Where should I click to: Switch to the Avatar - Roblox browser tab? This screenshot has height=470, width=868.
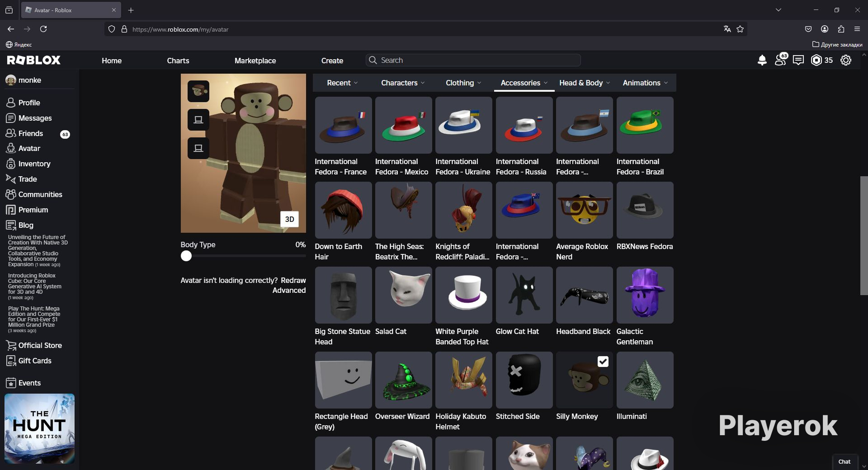(x=71, y=10)
